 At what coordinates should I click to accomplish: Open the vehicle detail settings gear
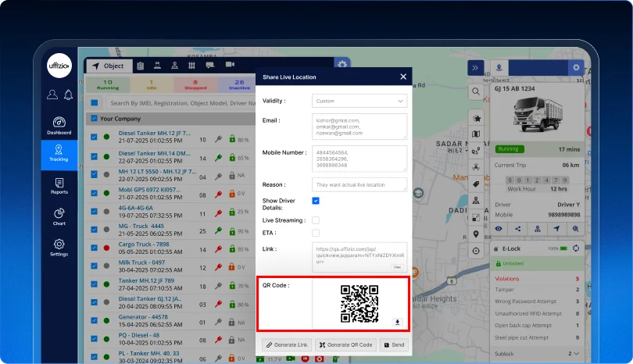pos(576,67)
